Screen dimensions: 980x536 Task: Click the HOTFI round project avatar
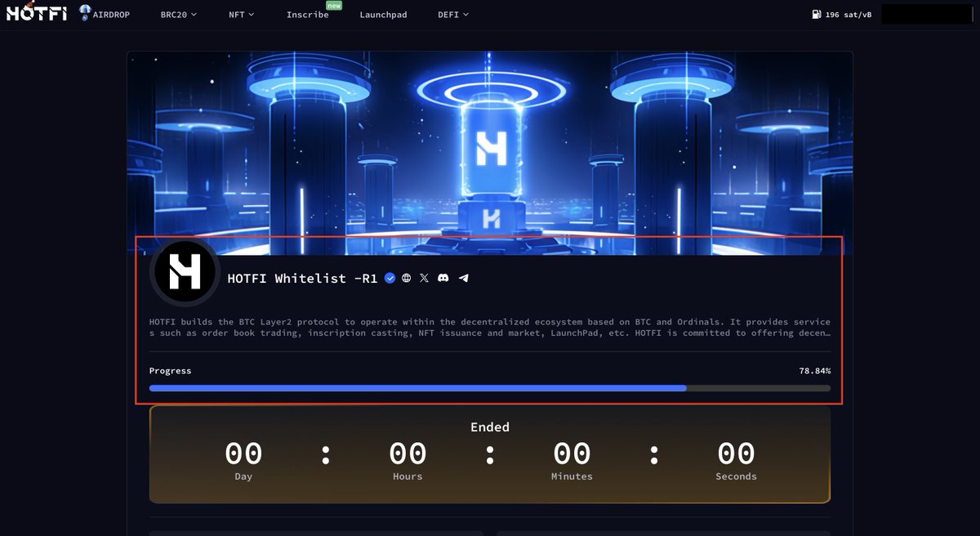[184, 272]
